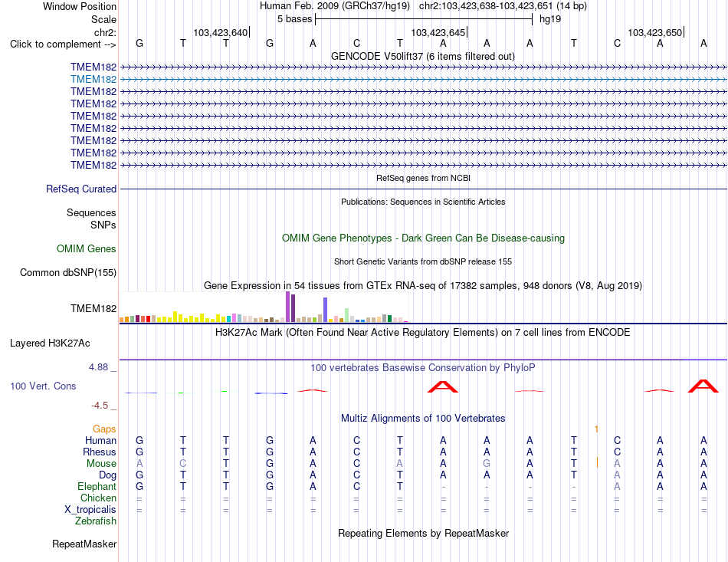Viewport: 728px width, 562px height.
Task: Click the 'chr2:' ruler label
Action: pos(105,32)
